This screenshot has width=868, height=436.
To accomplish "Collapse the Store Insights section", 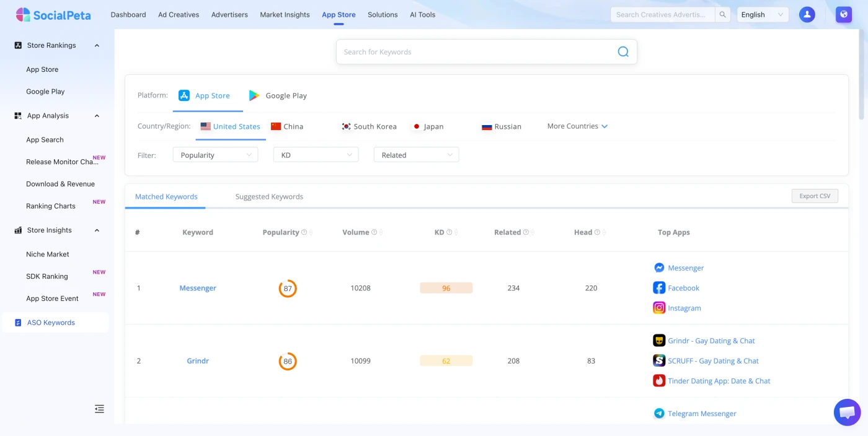I will tap(97, 230).
